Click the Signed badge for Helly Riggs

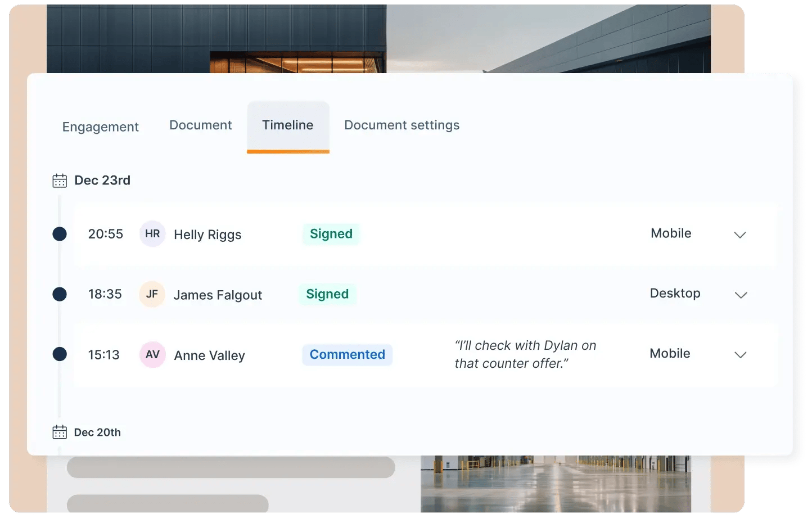(x=331, y=234)
